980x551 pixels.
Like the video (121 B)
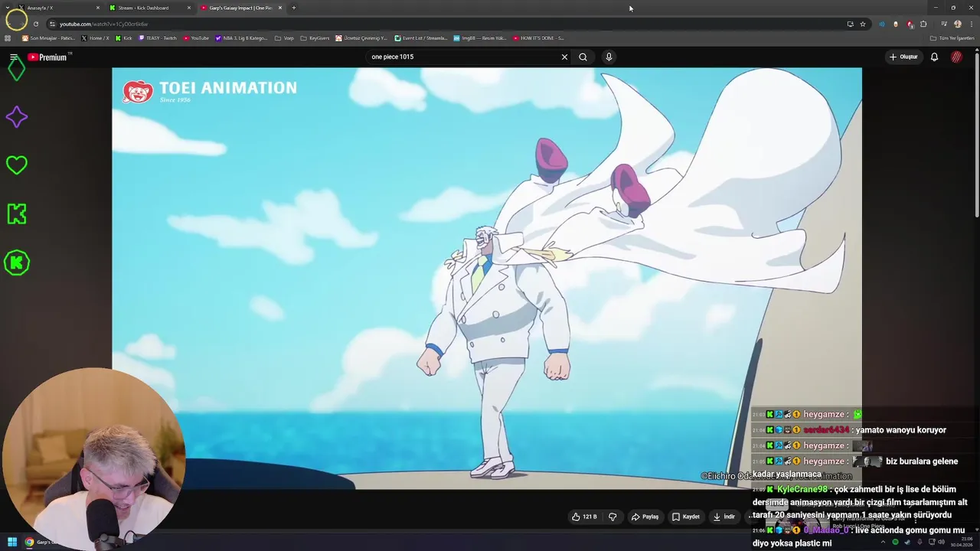point(584,517)
